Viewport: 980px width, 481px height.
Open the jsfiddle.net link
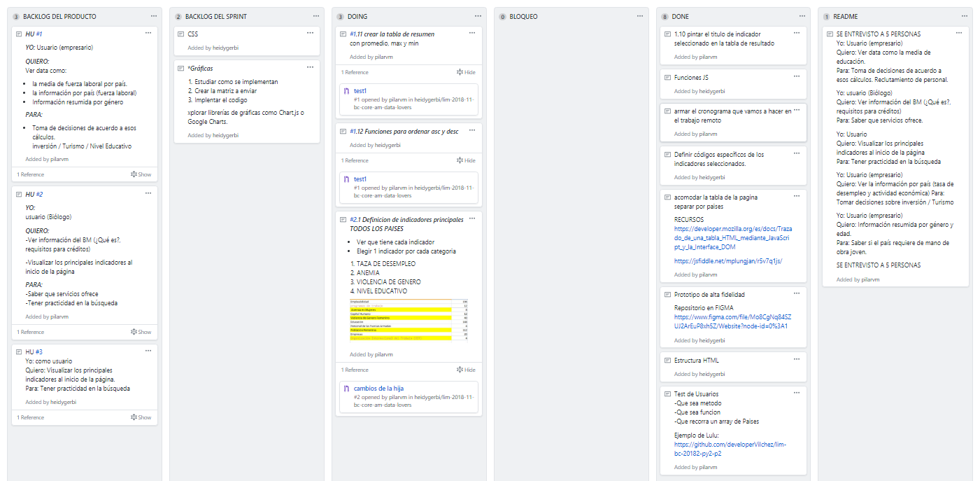point(728,261)
